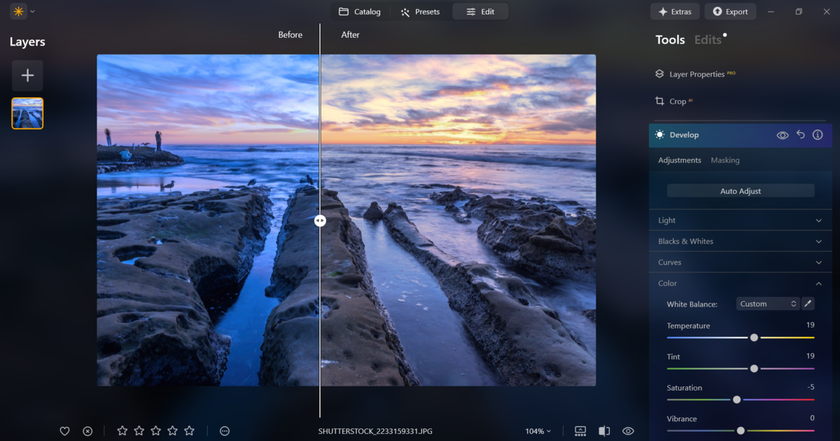The image size is (840, 441).
Task: Switch to the Catalog tab
Action: [x=359, y=12]
